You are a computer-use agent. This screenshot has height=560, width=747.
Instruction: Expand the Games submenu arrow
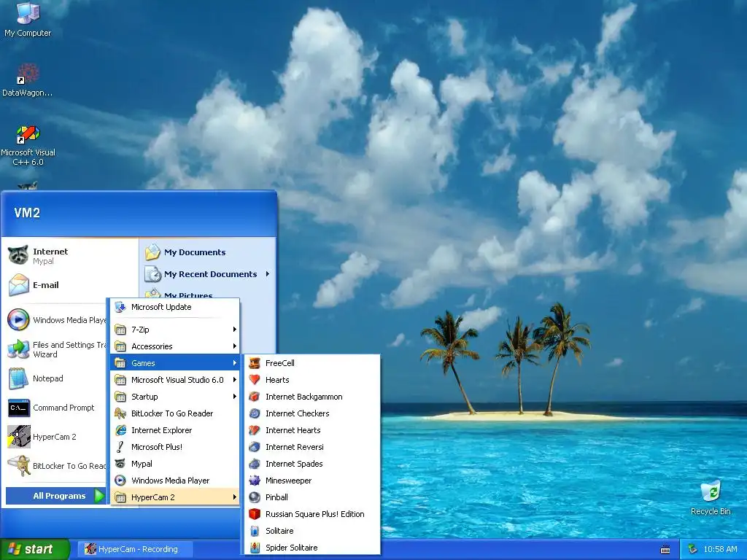click(234, 363)
